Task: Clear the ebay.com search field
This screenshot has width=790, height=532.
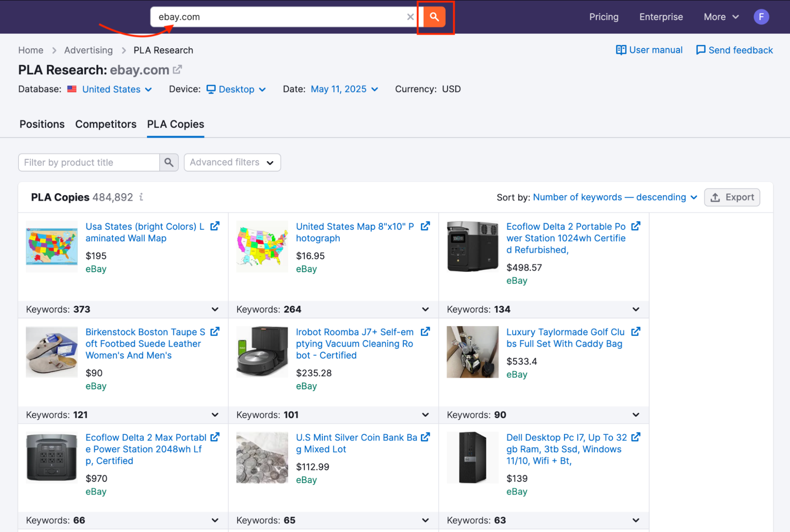Action: [x=410, y=17]
